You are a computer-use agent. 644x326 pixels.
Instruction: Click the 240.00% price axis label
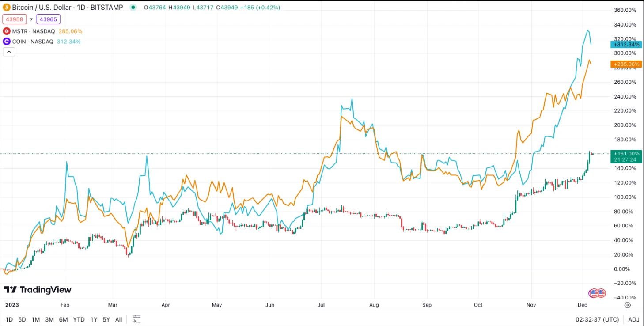625,96
